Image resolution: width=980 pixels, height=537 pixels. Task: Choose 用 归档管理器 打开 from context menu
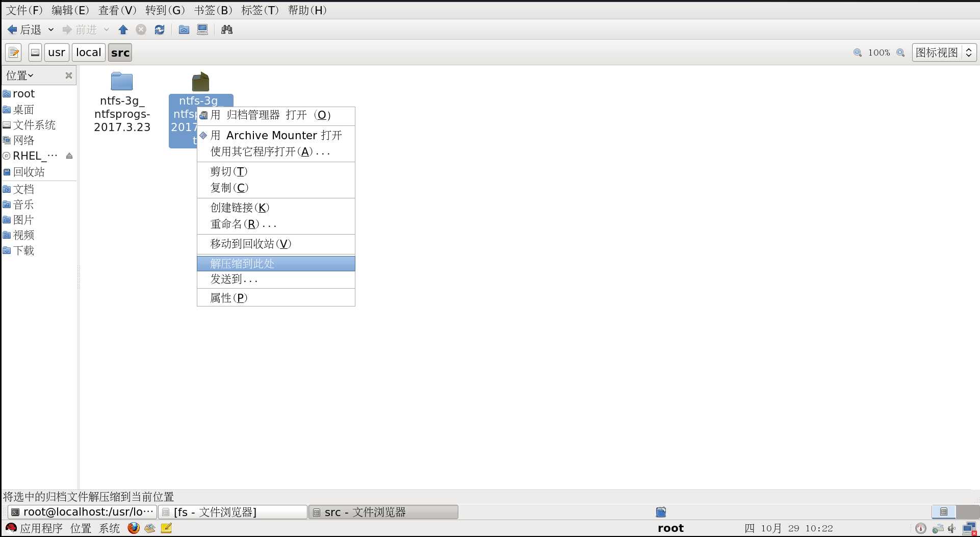[276, 115]
